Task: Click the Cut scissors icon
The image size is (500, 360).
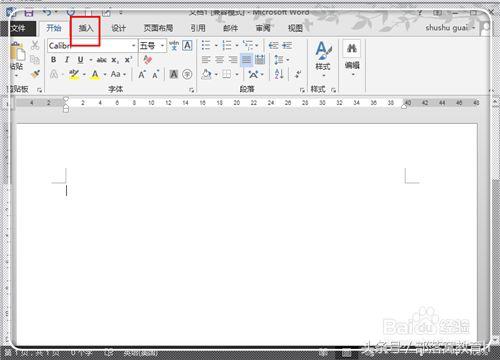Action: tap(35, 45)
